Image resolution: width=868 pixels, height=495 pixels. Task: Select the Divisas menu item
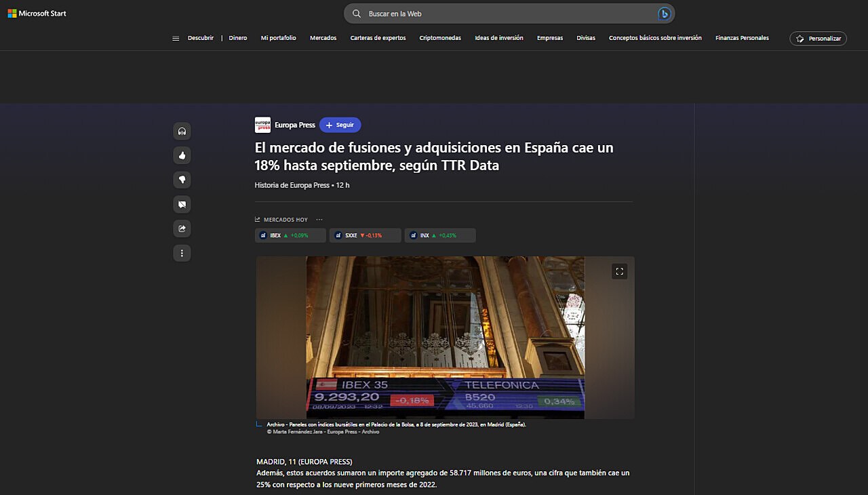(x=586, y=38)
